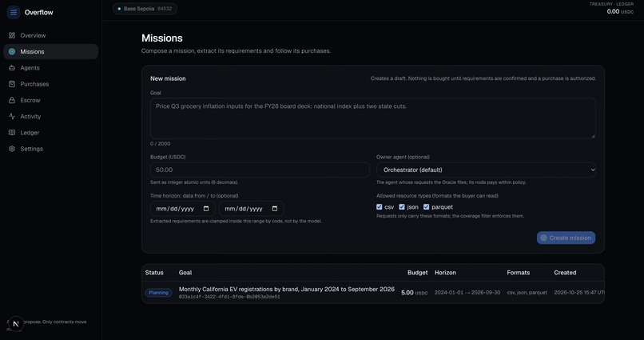Click the Overview sidebar icon
Image resolution: width=644 pixels, height=340 pixels.
(12, 35)
